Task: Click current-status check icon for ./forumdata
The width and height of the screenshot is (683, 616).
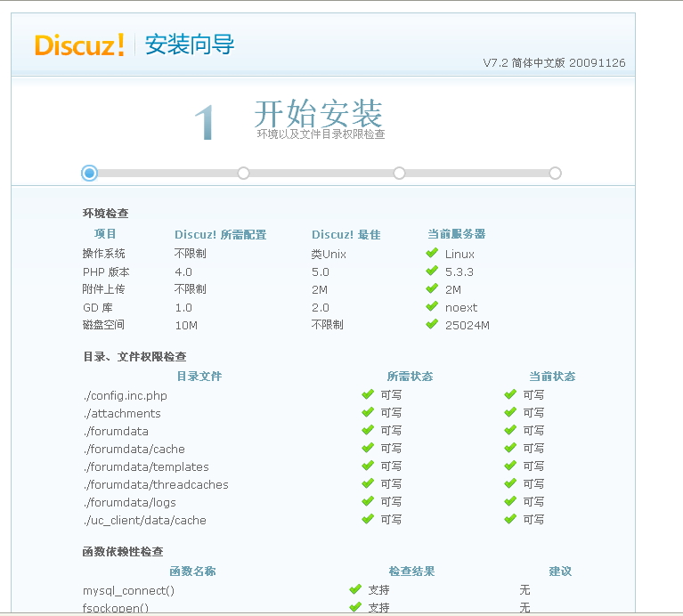Action: (x=510, y=430)
